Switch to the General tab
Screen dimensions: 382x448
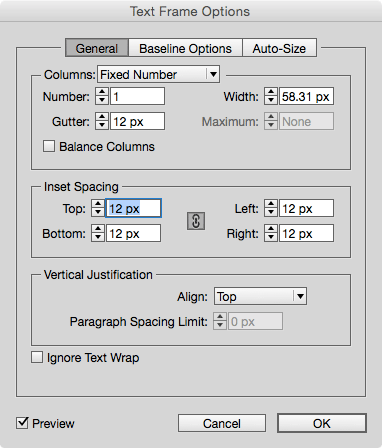[97, 48]
